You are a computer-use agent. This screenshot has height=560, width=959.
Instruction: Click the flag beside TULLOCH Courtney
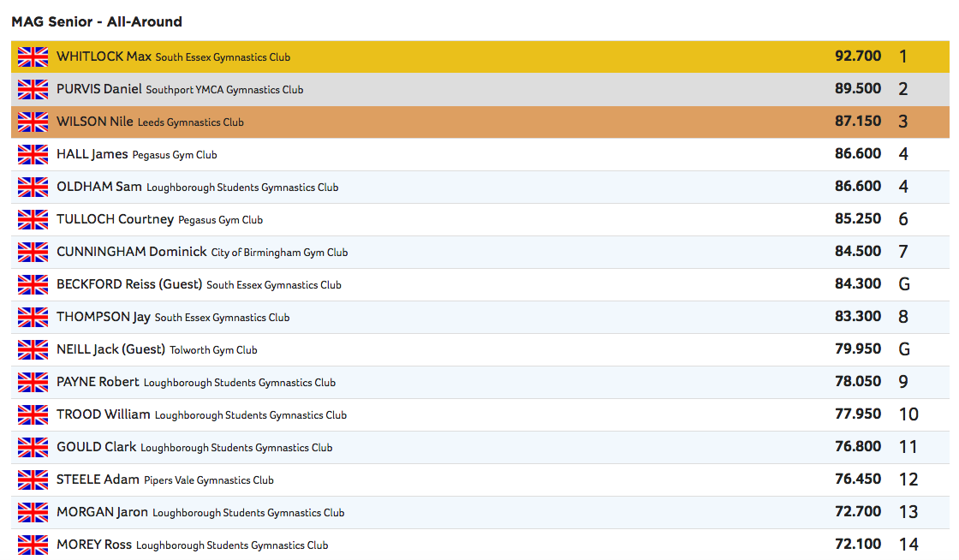coord(33,220)
